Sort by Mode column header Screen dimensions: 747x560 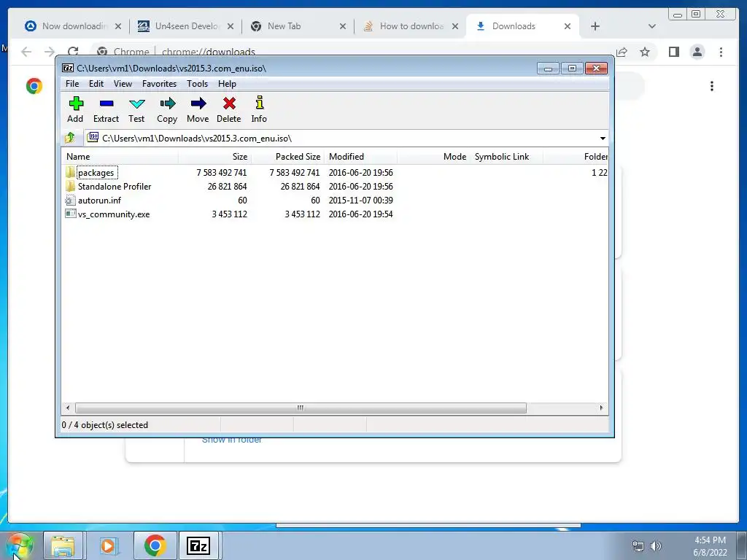[x=433, y=156]
